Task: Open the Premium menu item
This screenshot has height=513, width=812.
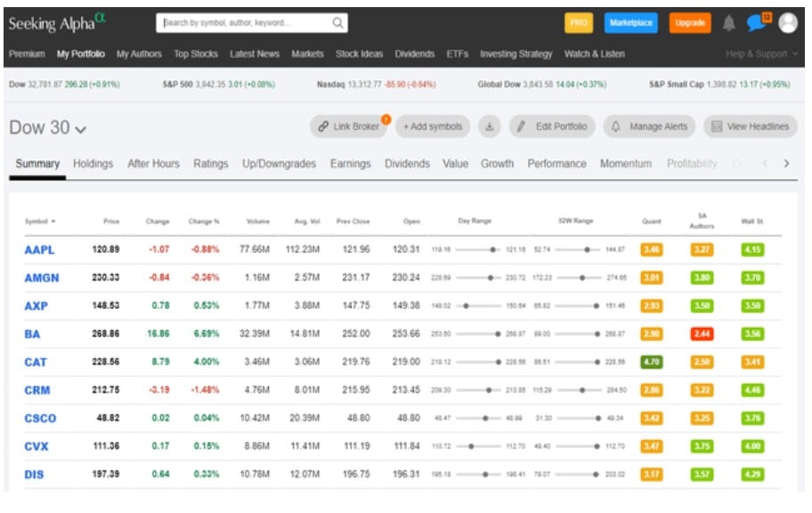Action: click(27, 54)
